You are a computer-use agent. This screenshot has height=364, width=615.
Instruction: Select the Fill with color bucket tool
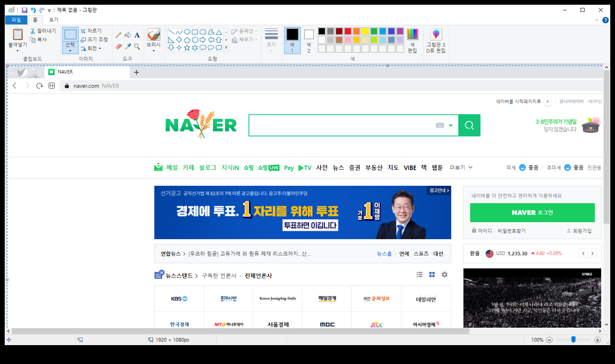128,35
